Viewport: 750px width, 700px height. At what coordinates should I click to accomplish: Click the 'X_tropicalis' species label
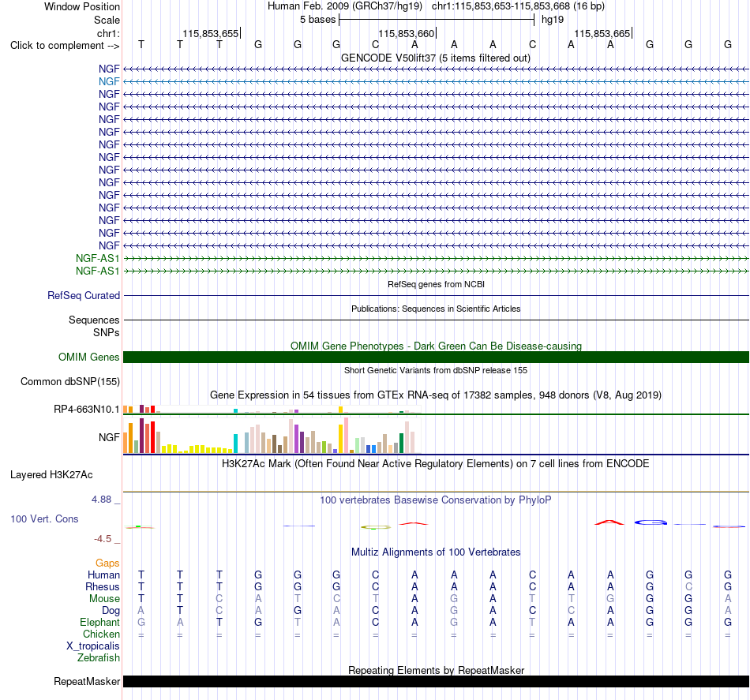(x=93, y=646)
